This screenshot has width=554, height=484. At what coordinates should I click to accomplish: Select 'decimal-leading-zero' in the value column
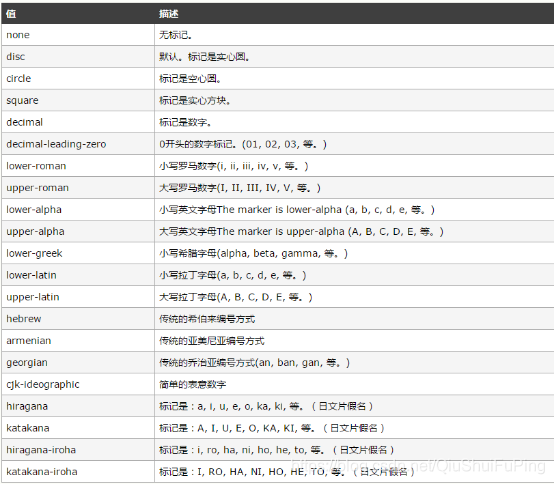click(x=56, y=144)
